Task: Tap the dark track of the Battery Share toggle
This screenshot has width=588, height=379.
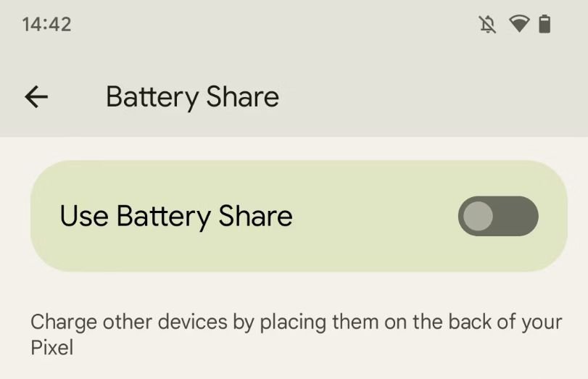Action: (x=518, y=216)
